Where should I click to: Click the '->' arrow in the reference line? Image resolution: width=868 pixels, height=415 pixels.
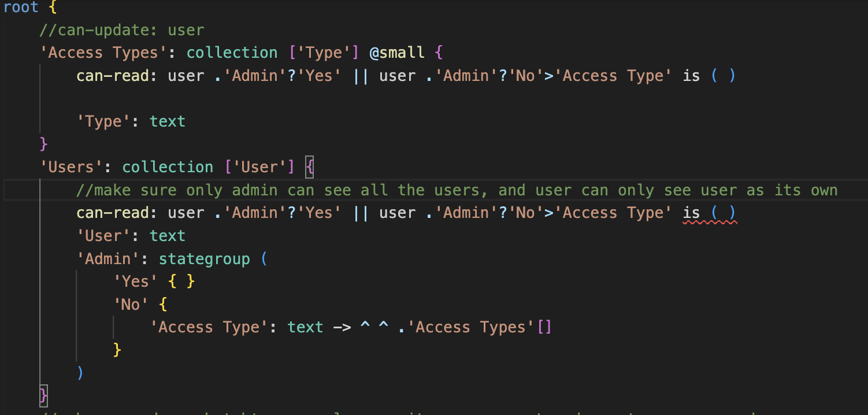342,327
